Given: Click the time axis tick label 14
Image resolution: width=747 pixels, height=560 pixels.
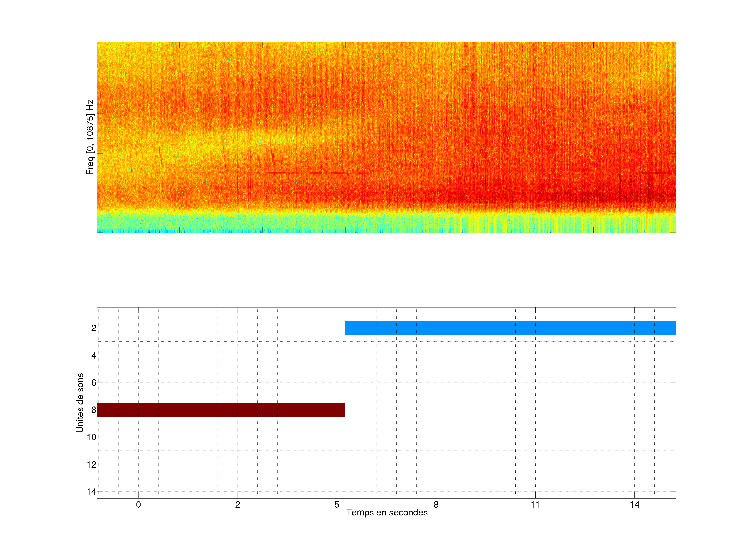Looking at the screenshot, I should (x=634, y=505).
